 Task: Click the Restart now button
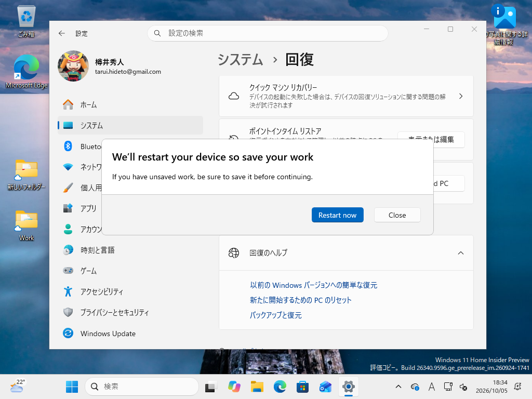coord(337,215)
